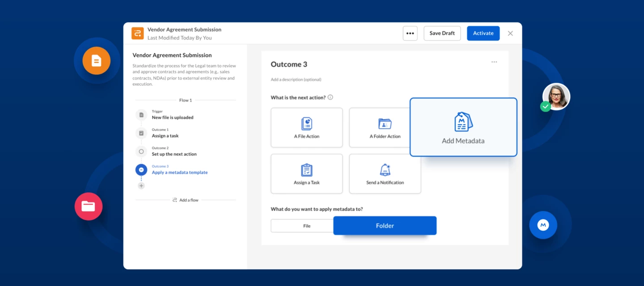
Task: Select the Add Metadata action card
Action: 463,127
